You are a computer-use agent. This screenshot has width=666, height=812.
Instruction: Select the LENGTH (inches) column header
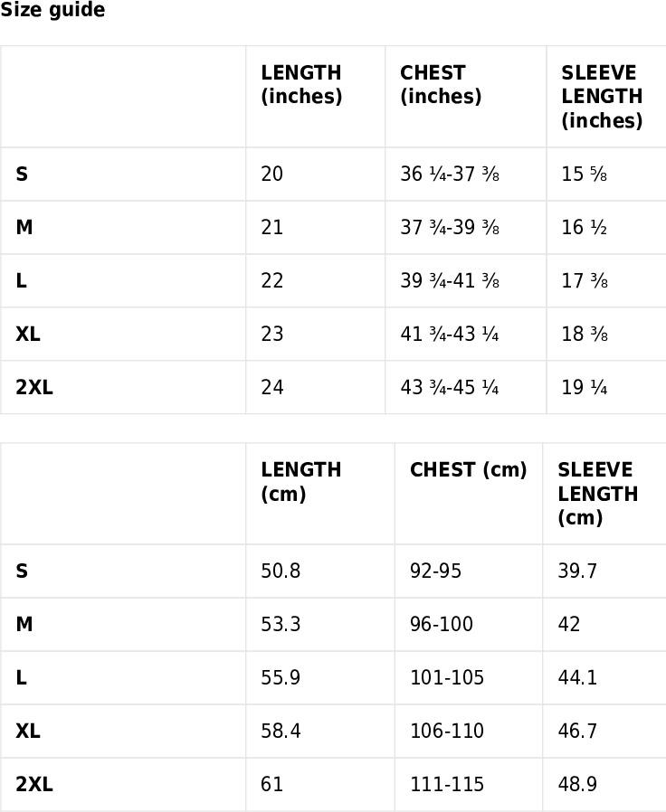[301, 84]
